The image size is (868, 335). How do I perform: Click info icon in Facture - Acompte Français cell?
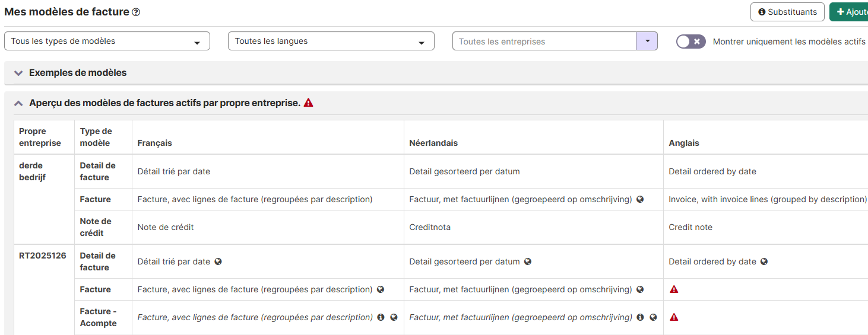tap(381, 317)
